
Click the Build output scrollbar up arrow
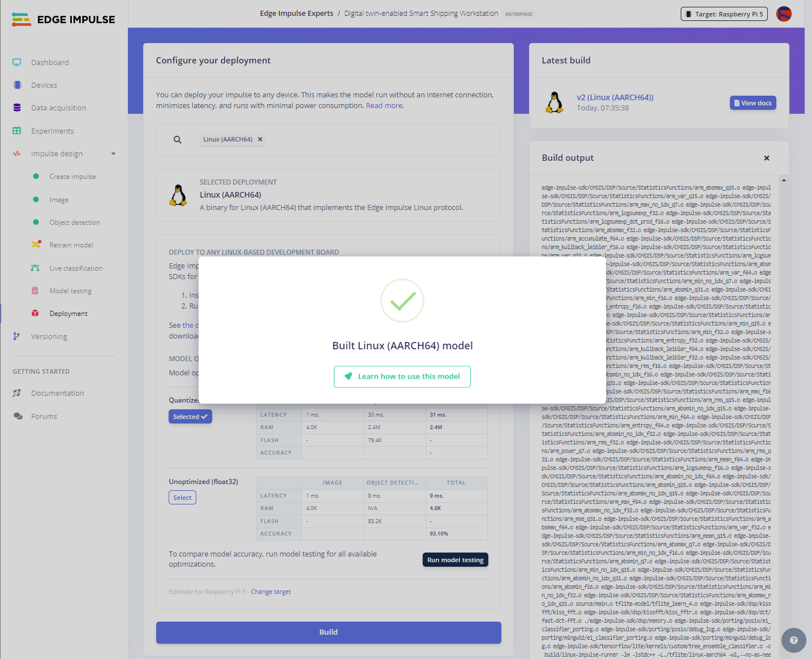pos(784,180)
